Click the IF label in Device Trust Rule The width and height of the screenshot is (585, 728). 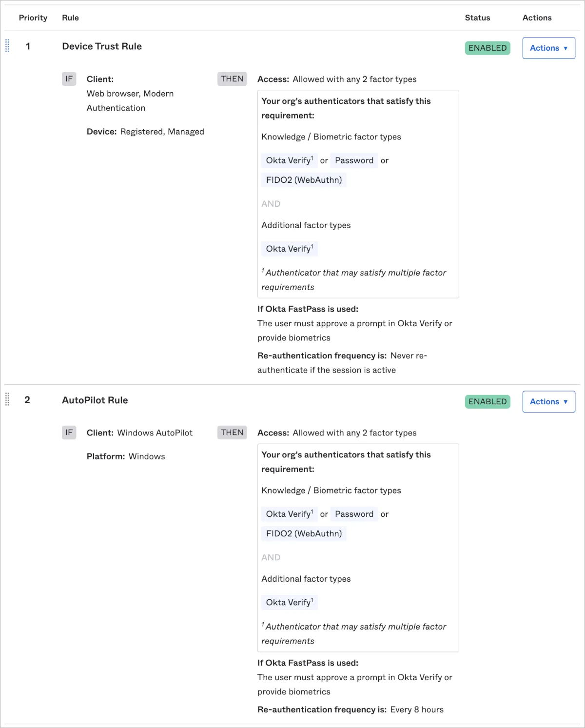tap(69, 79)
